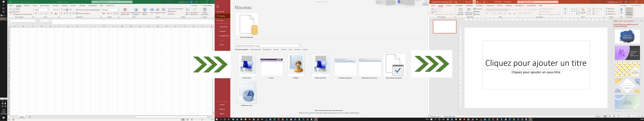Screen dimensions: 644x121
Task: Click Commentaires button in PowerPoint
Action: pos(636,5)
